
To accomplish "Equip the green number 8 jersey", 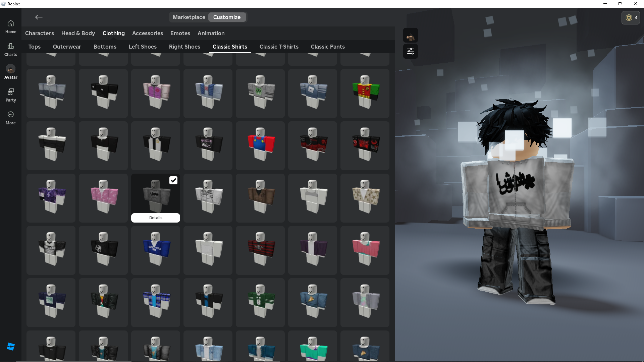I will (260, 303).
